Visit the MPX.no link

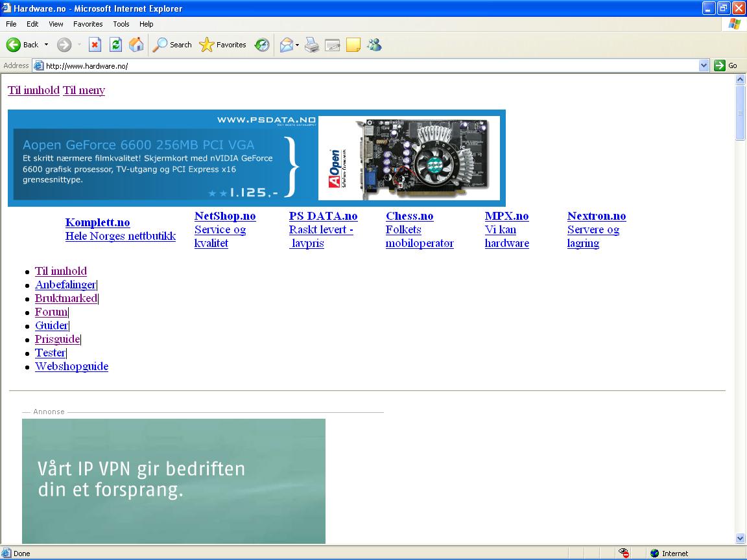[x=506, y=216]
